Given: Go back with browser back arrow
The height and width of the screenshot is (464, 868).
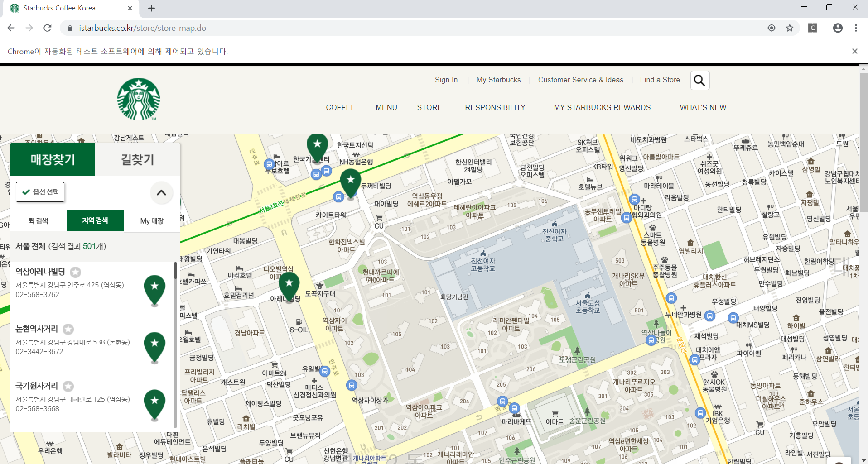Looking at the screenshot, I should 11,28.
